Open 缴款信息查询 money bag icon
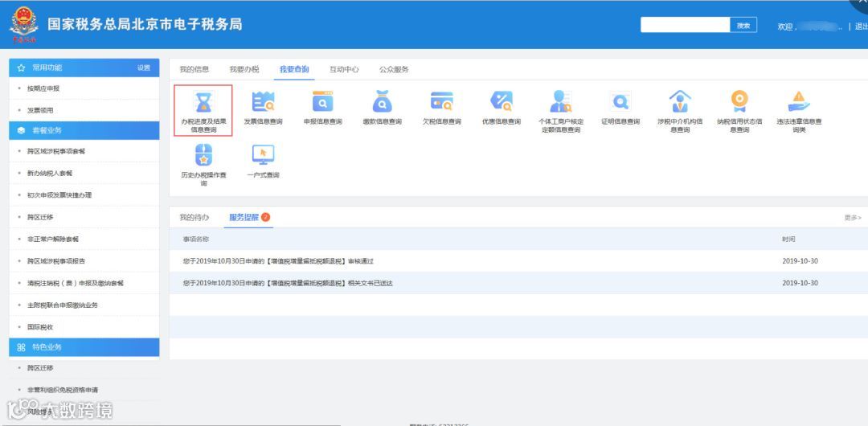Viewport: 868px width, 426px height. pyautogui.click(x=382, y=102)
